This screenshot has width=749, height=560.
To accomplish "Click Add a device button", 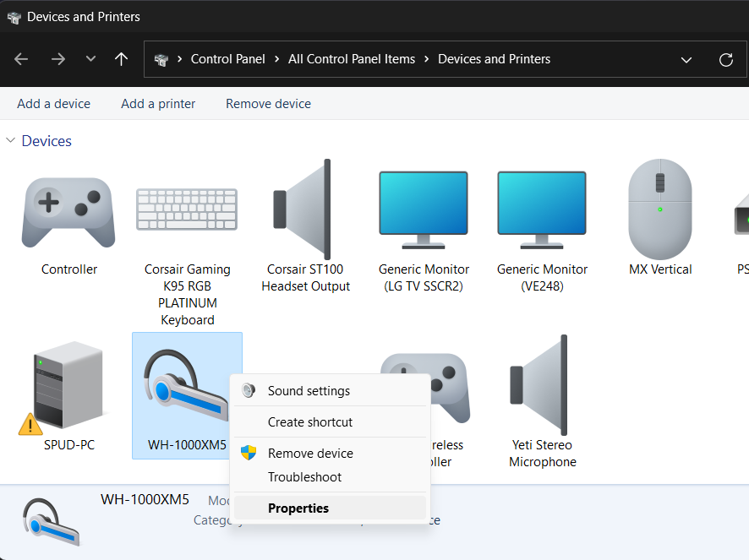I will pyautogui.click(x=53, y=104).
